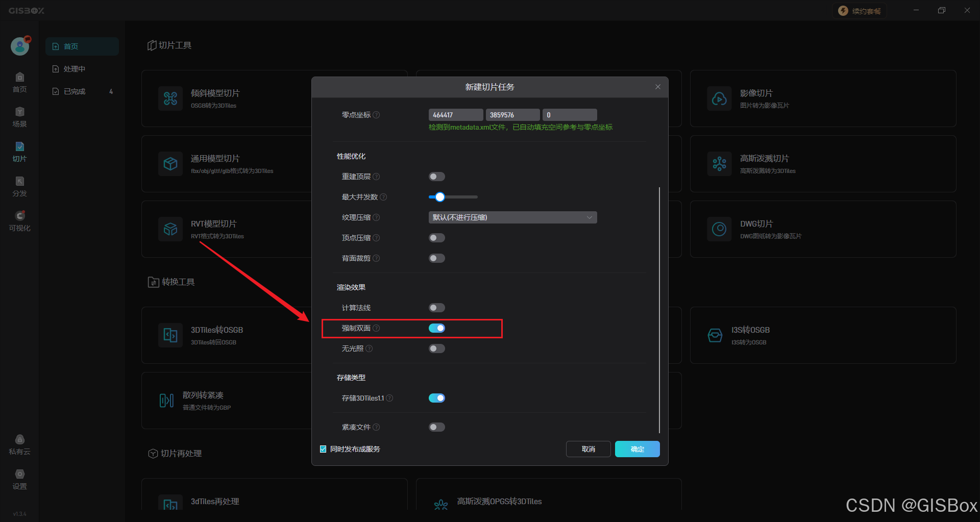Click the I3S转OSGB tool icon

[715, 335]
